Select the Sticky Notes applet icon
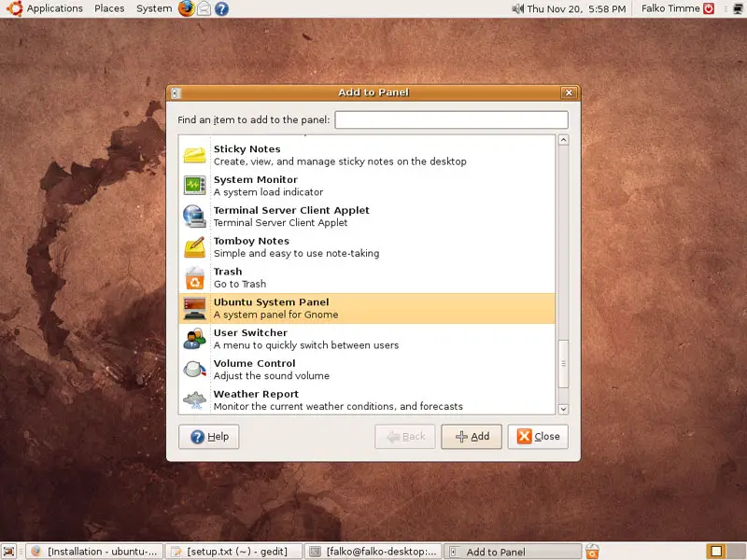Image resolution: width=747 pixels, height=560 pixels. point(194,155)
